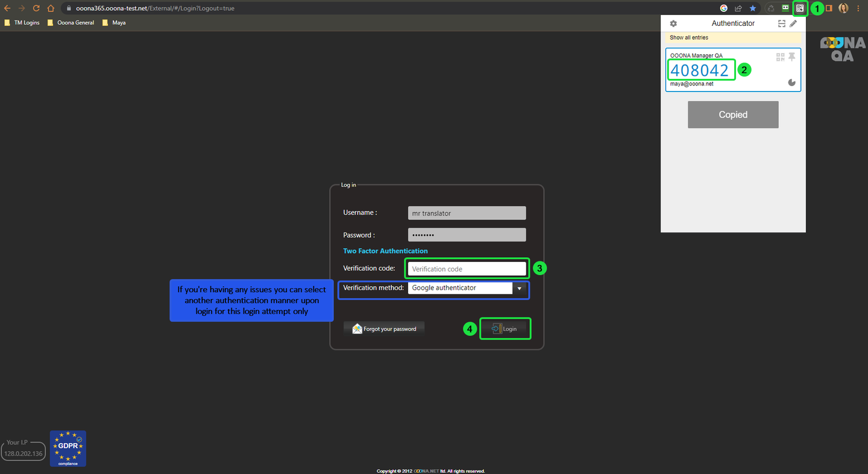This screenshot has width=868, height=474.
Task: Open the Chrome three-dot menu
Action: pyautogui.click(x=858, y=8)
